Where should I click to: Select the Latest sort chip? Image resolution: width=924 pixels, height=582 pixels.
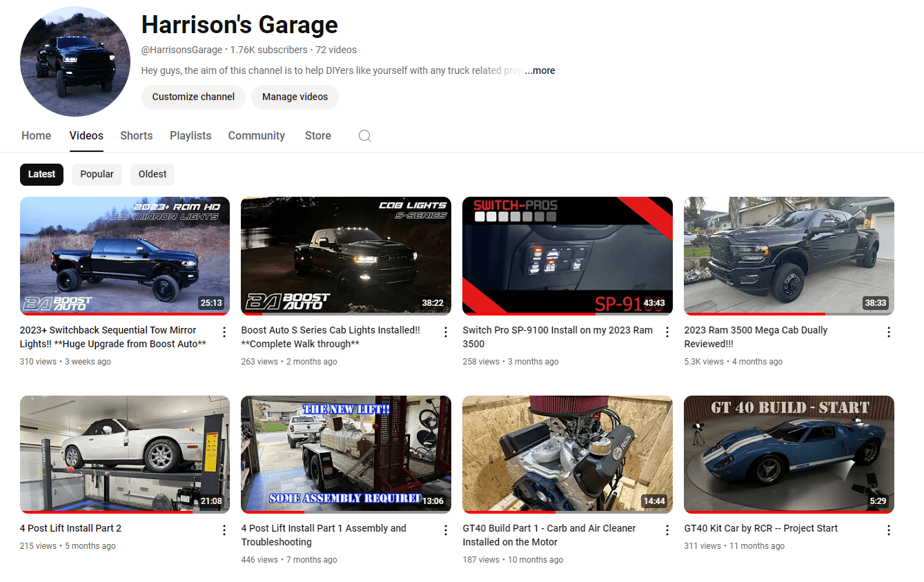click(41, 174)
